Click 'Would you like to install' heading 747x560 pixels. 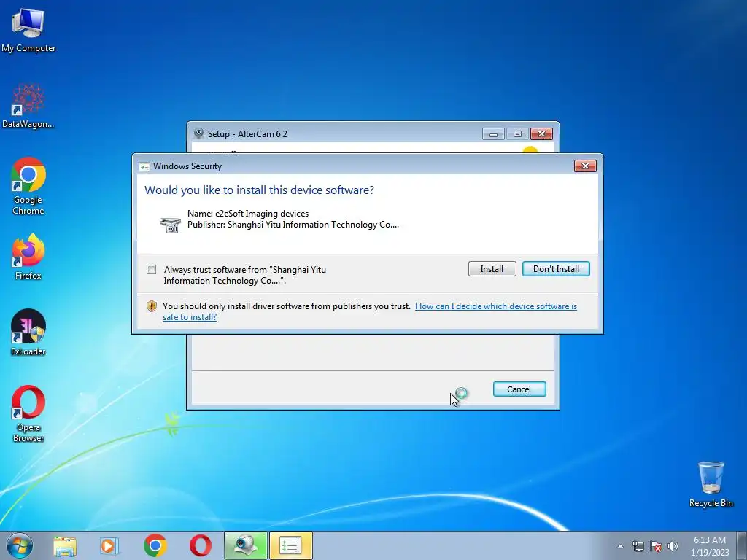259,190
